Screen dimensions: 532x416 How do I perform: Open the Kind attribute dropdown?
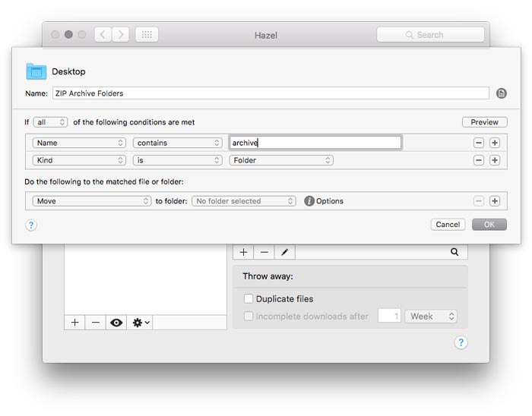[x=79, y=160]
